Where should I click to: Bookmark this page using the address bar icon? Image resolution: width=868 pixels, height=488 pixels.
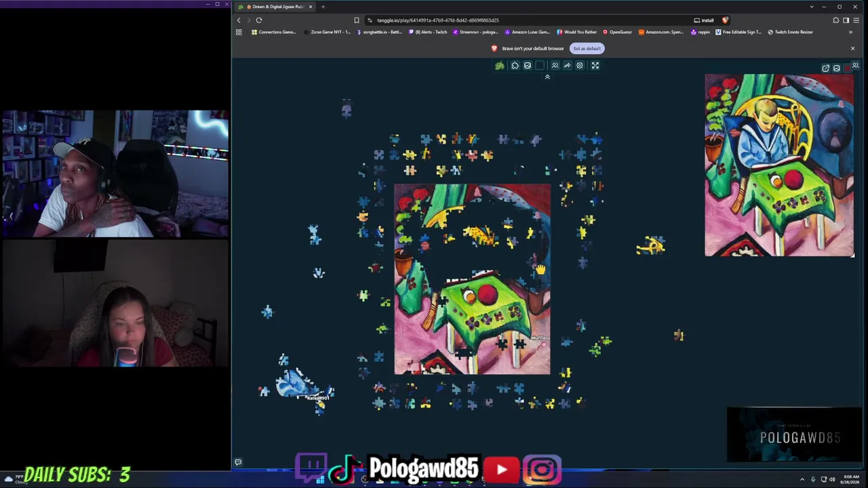pos(357,20)
